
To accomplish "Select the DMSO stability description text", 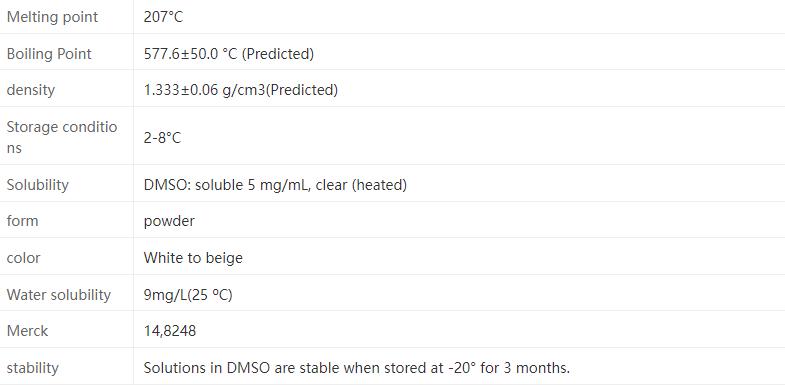I will point(357,368).
